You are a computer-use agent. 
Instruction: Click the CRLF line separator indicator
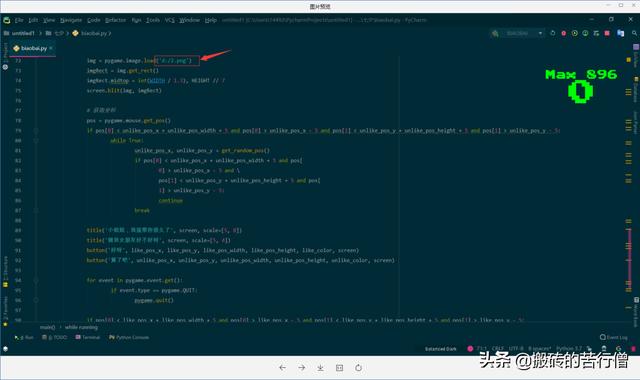tap(498, 349)
